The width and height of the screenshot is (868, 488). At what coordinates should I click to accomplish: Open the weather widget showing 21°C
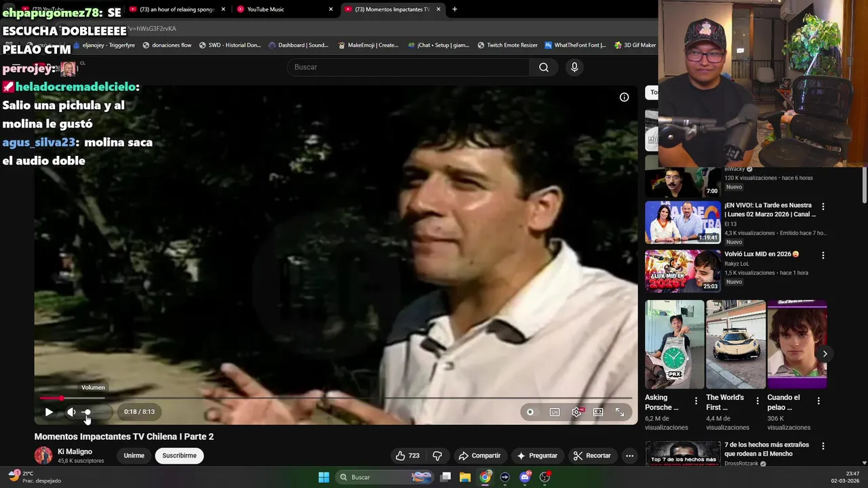[x=34, y=477]
